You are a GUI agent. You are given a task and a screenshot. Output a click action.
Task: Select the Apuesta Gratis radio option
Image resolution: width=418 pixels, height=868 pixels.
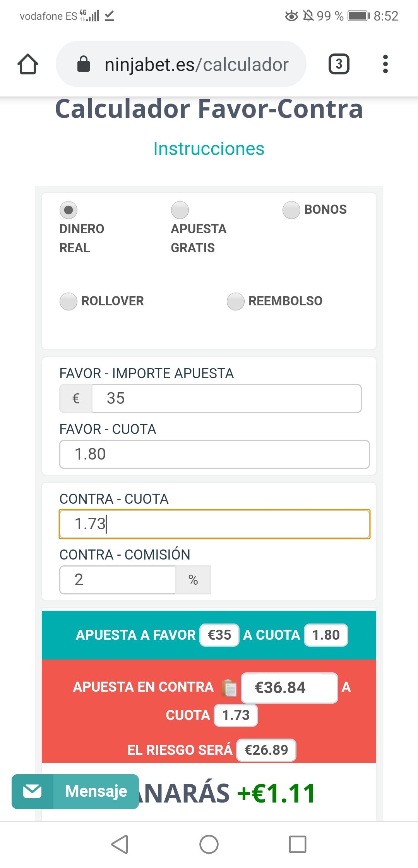click(x=180, y=210)
